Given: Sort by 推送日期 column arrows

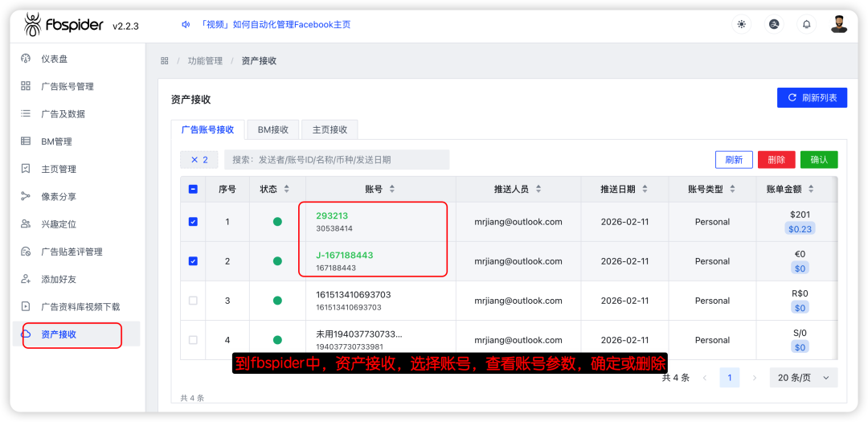Looking at the screenshot, I should (645, 189).
